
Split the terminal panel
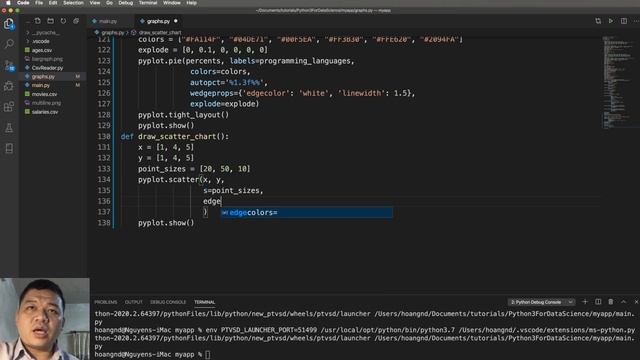598,302
